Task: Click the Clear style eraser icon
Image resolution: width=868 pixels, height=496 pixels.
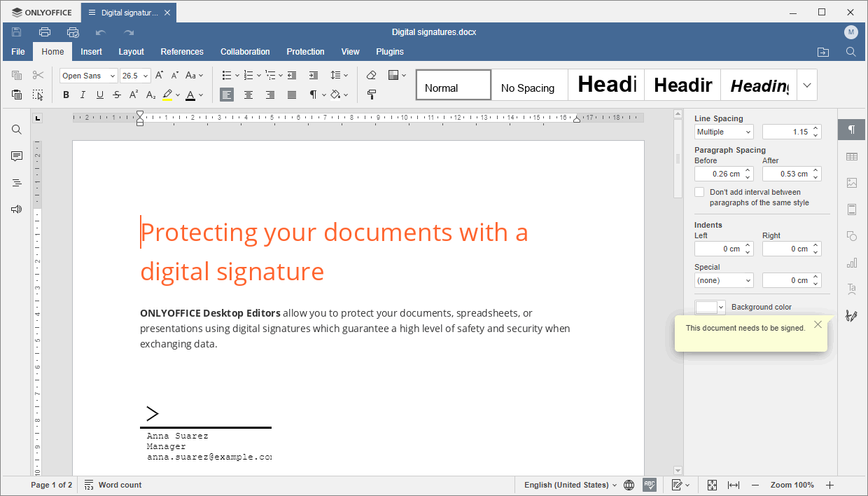Action: pos(372,75)
